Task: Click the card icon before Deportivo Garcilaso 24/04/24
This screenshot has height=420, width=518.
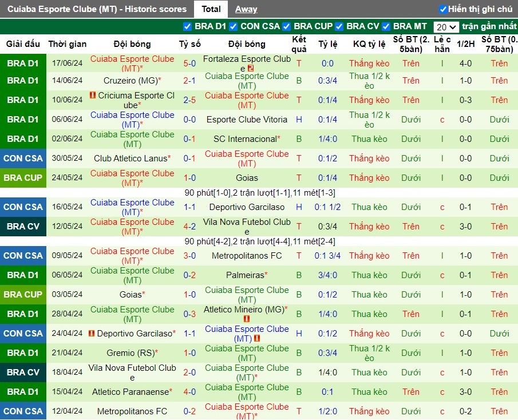Action: point(92,333)
